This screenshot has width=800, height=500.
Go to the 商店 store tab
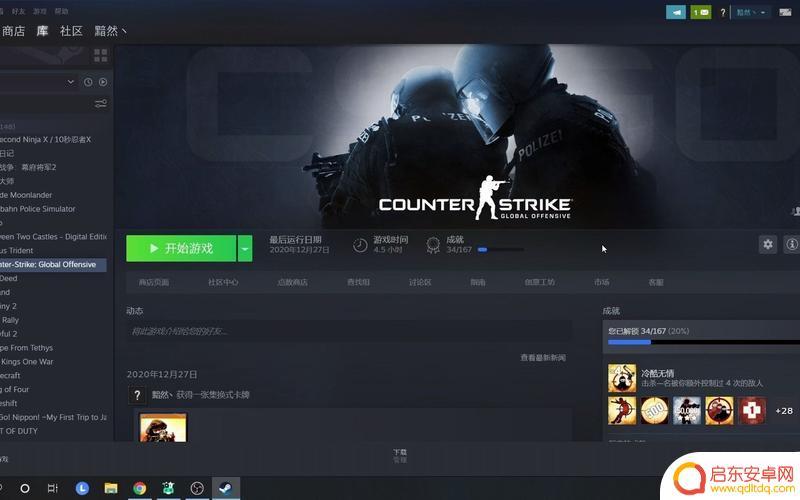click(x=13, y=31)
